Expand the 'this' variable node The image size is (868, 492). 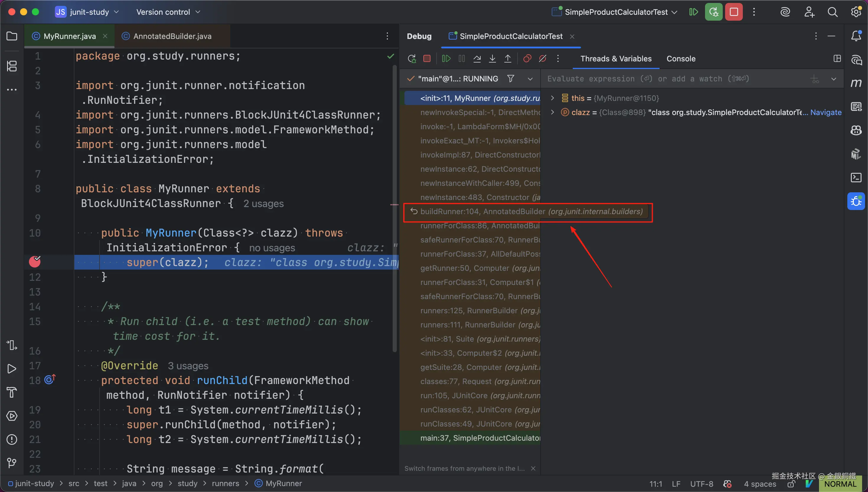click(552, 98)
